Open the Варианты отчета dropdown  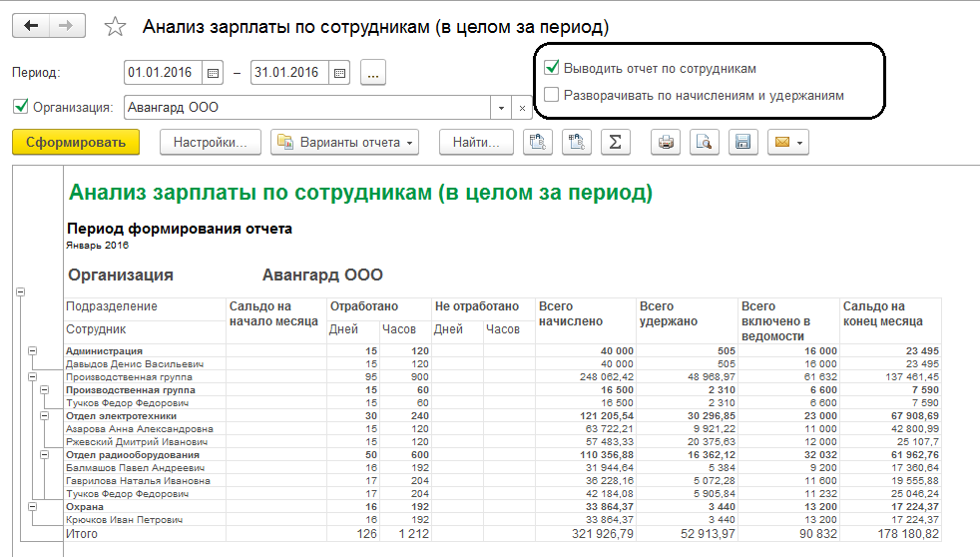(345, 143)
